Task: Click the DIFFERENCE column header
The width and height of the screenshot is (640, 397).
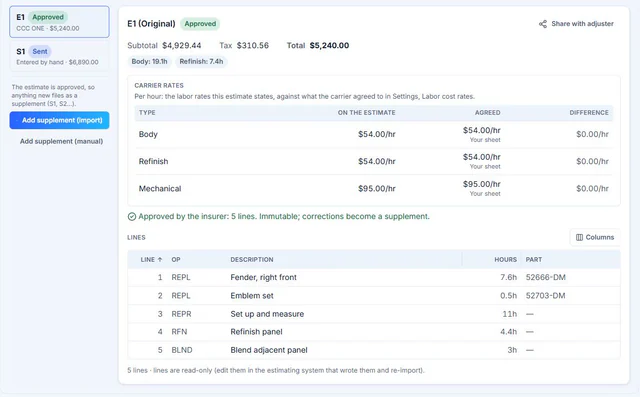Action: [589, 113]
